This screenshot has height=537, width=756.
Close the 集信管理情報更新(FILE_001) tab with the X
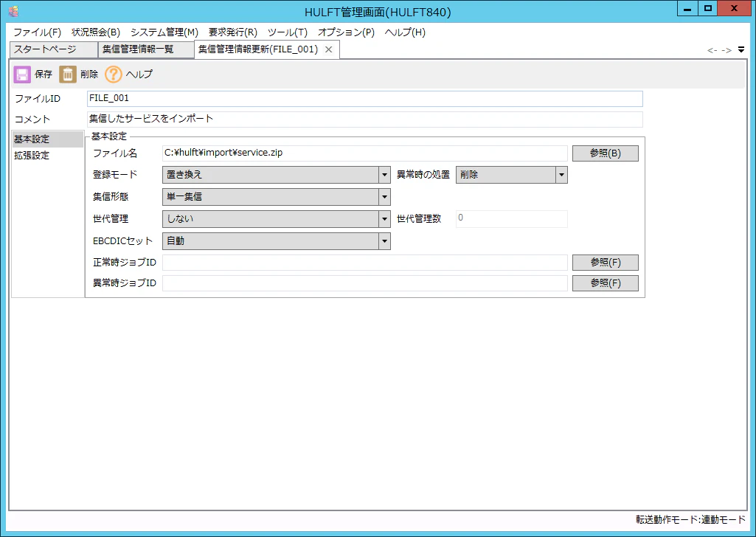pos(328,49)
